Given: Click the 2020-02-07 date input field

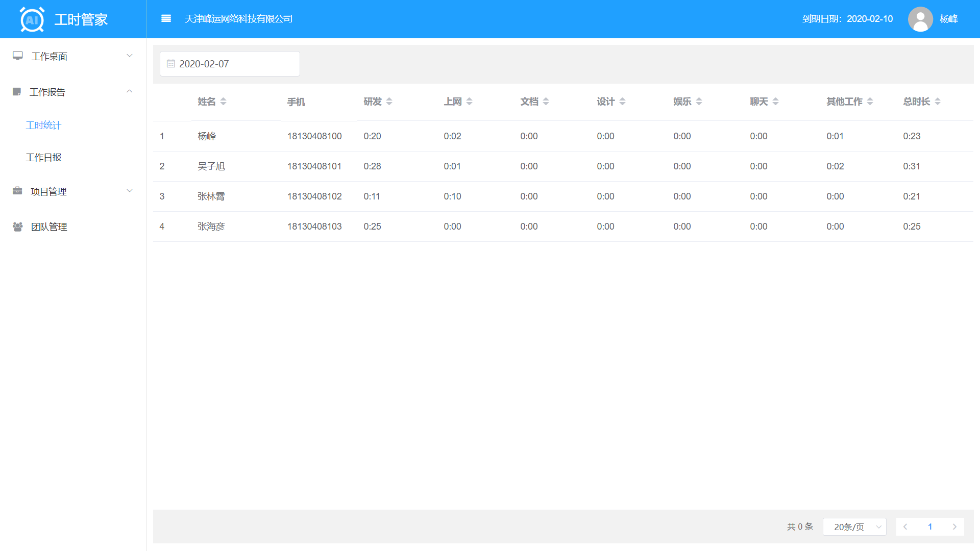Looking at the screenshot, I should point(235,64).
